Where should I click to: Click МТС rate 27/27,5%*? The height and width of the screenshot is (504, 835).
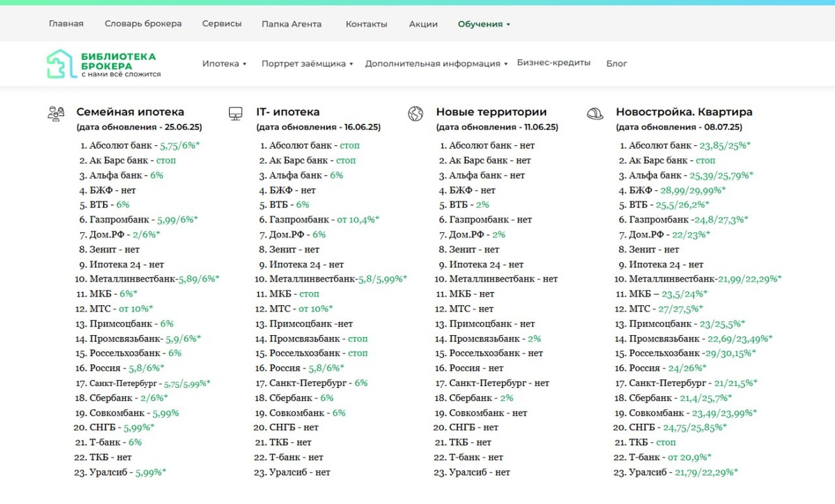[x=681, y=309]
